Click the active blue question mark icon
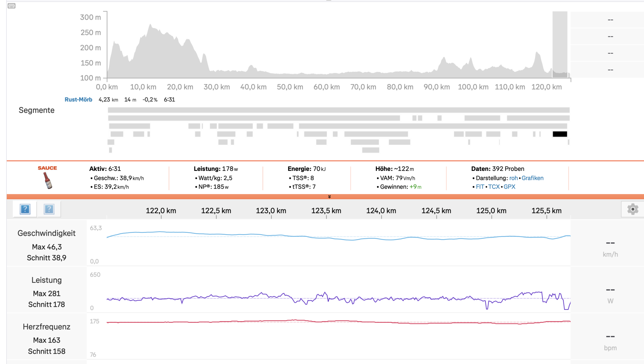Image resolution: width=644 pixels, height=364 pixels. click(x=25, y=209)
